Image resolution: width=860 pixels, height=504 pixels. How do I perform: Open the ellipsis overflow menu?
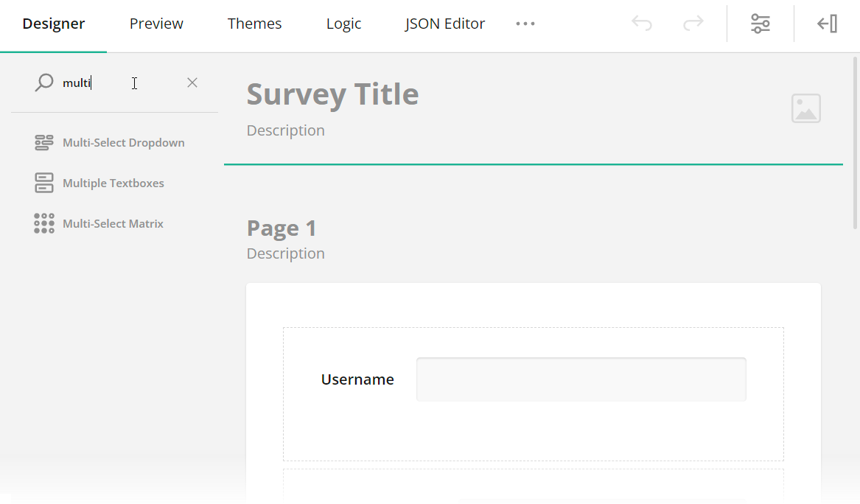[525, 23]
